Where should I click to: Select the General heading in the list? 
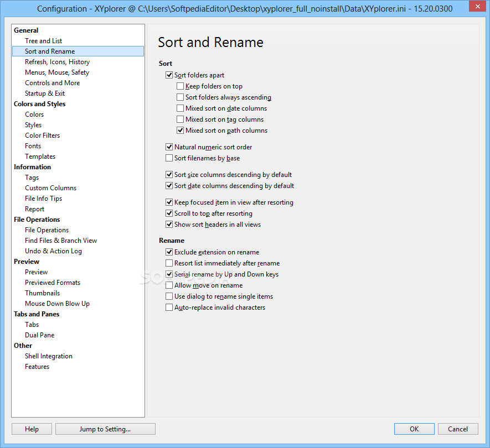point(26,30)
